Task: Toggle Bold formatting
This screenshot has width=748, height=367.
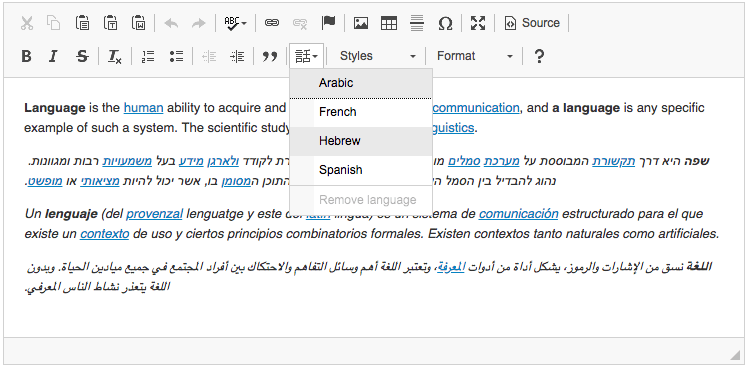Action: pos(27,56)
